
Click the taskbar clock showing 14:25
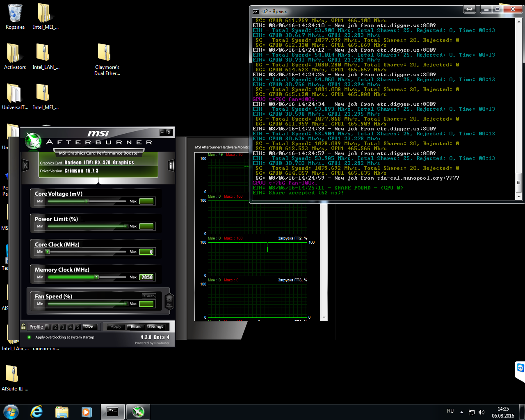pyautogui.click(x=503, y=412)
